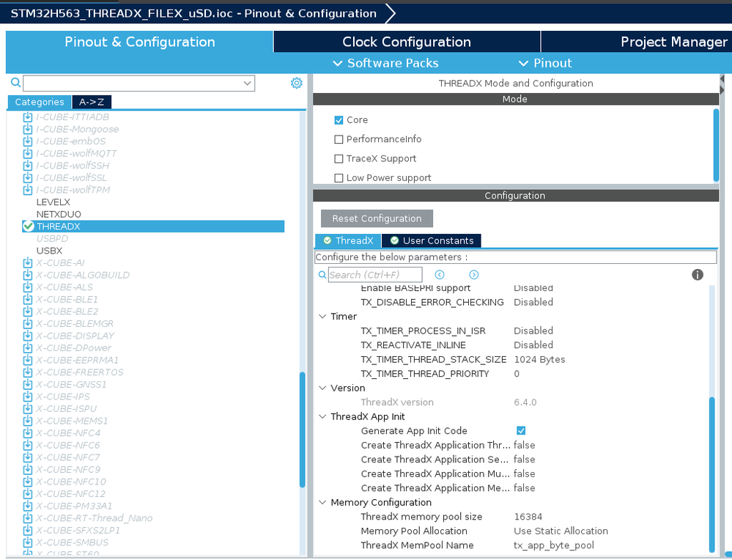732x560 pixels.
Task: Enable the PerformanceInfo checkbox
Action: pyautogui.click(x=339, y=139)
